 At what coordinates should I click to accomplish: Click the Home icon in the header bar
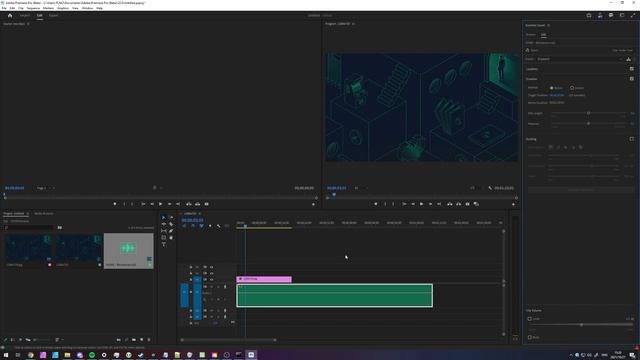point(10,16)
